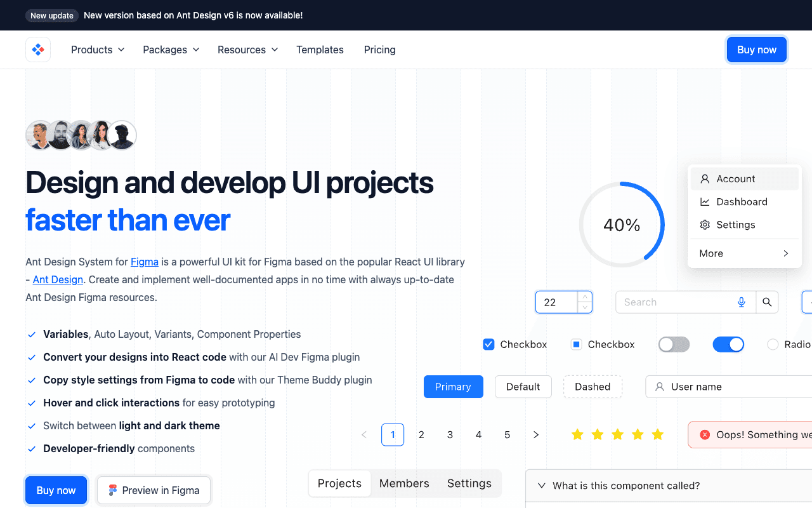Click the last dark silhouette avatar
812x508 pixels.
pyautogui.click(x=122, y=135)
